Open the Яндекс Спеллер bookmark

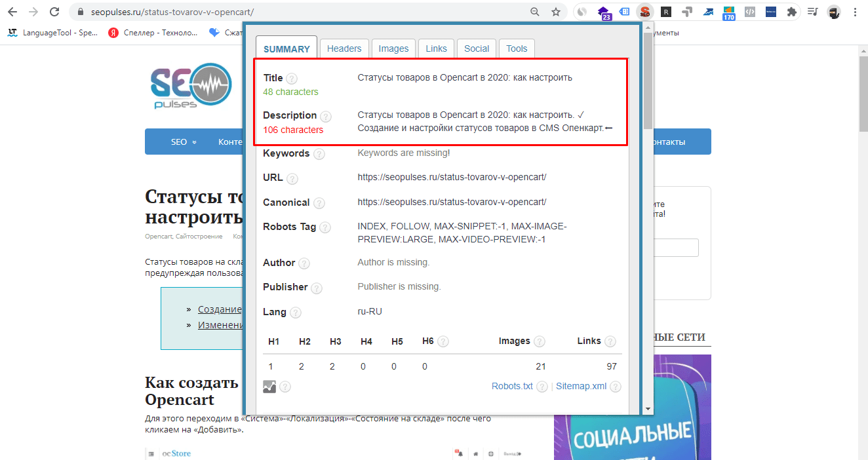pos(153,32)
